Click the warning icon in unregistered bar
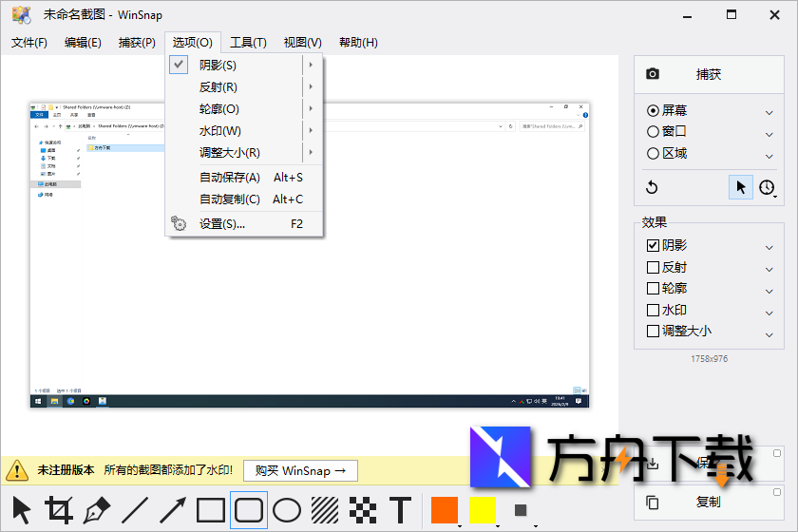The width and height of the screenshot is (798, 532). coord(17,470)
